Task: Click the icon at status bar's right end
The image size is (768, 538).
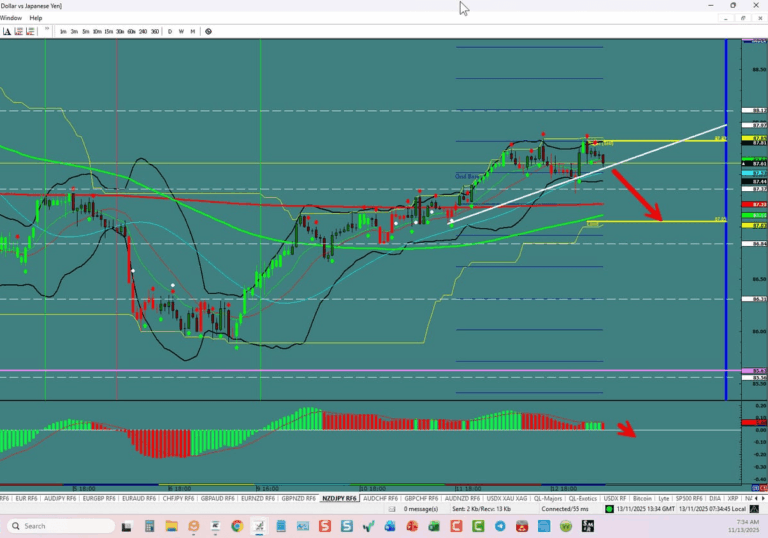Action: tap(754, 509)
